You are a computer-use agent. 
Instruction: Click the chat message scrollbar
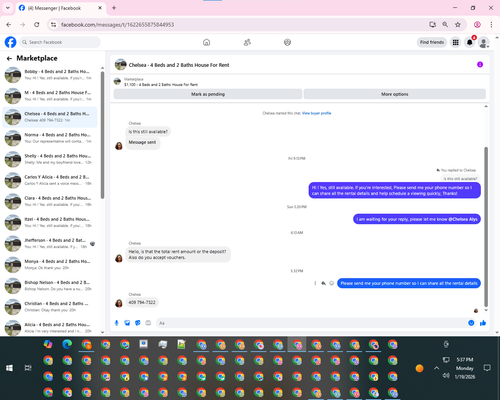tap(486, 227)
